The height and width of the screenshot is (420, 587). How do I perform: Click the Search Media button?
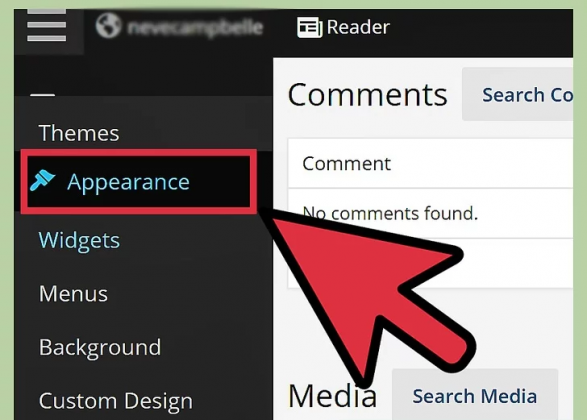pos(475,395)
